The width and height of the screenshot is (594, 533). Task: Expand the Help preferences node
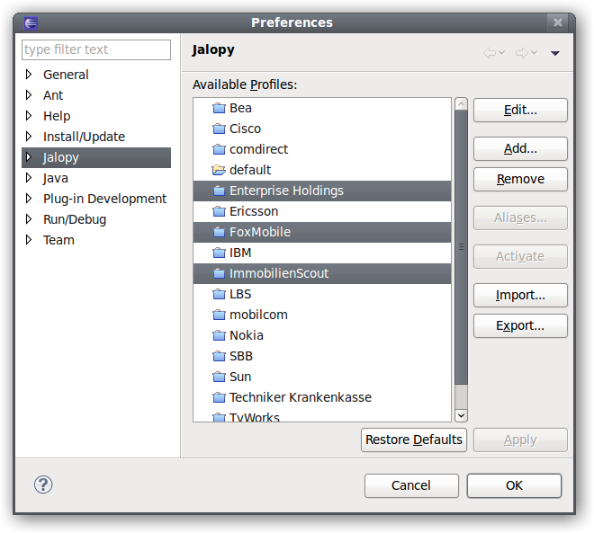pyautogui.click(x=29, y=116)
